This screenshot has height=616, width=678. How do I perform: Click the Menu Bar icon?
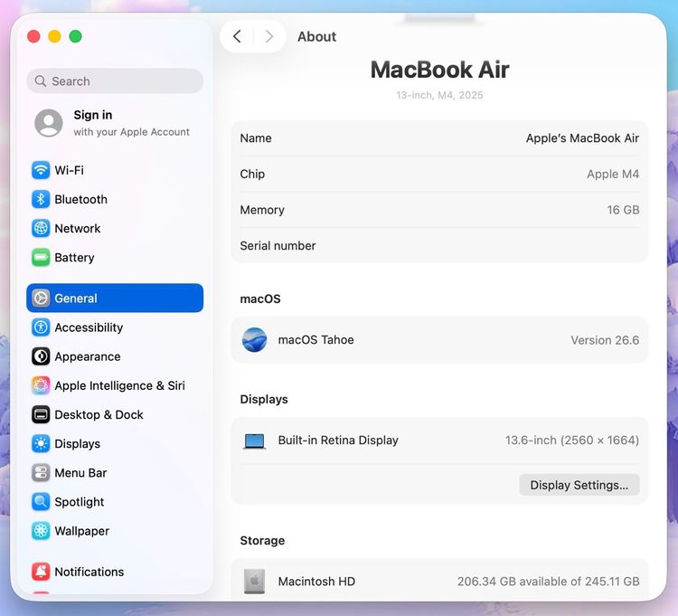[41, 473]
